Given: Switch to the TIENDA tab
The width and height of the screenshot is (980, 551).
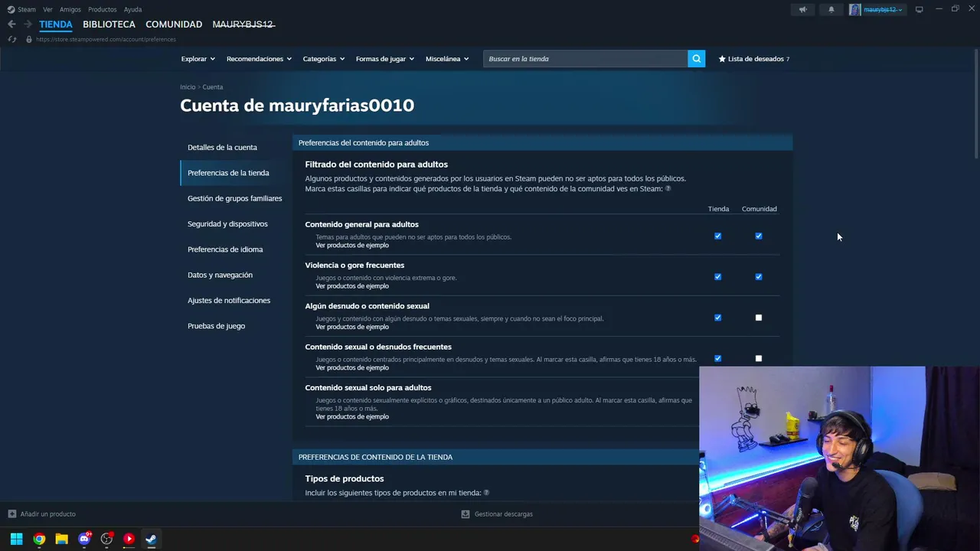Looking at the screenshot, I should 56,24.
